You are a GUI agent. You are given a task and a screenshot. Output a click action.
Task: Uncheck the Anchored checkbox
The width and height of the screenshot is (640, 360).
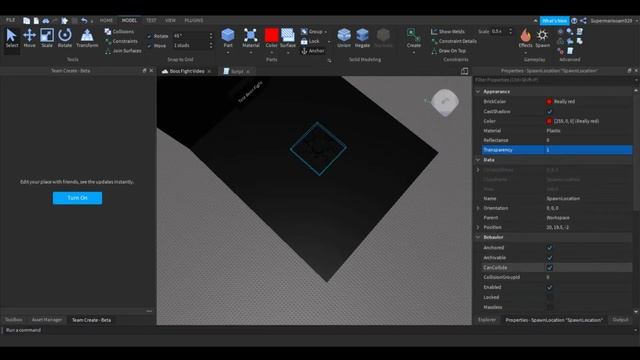[550, 248]
